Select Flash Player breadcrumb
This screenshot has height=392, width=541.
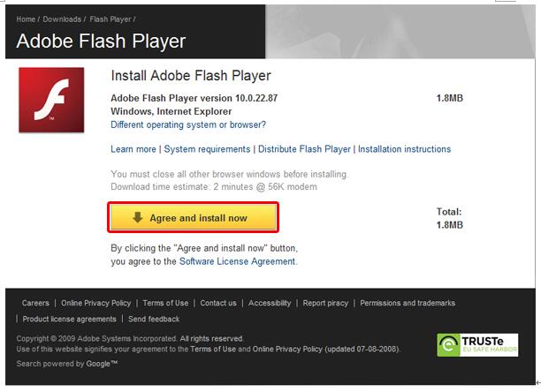(x=111, y=19)
